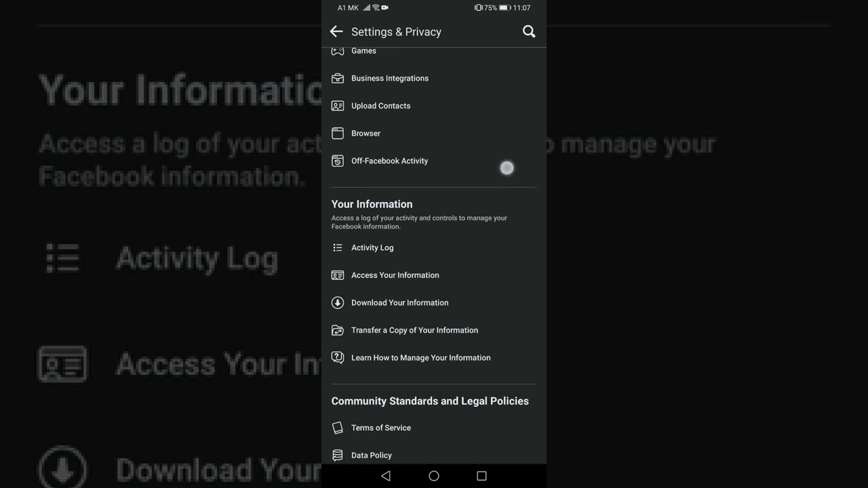Tap the Android home circle button
This screenshot has height=488, width=868.
tap(434, 476)
